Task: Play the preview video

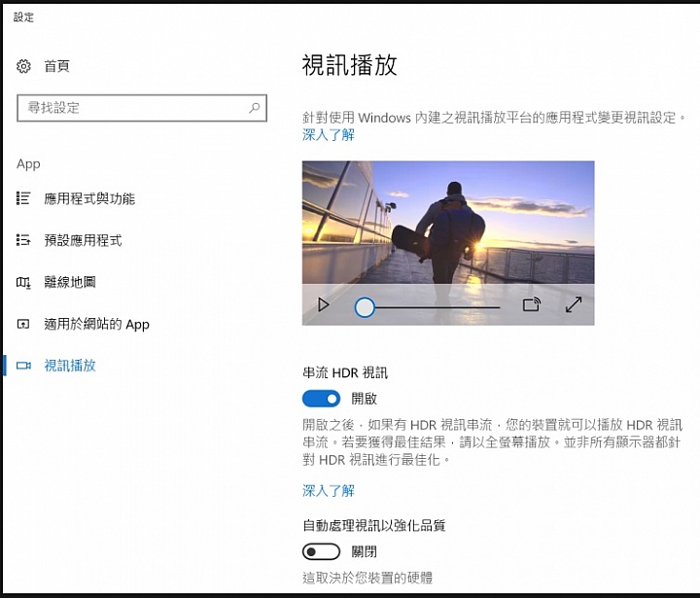Action: 323,305
